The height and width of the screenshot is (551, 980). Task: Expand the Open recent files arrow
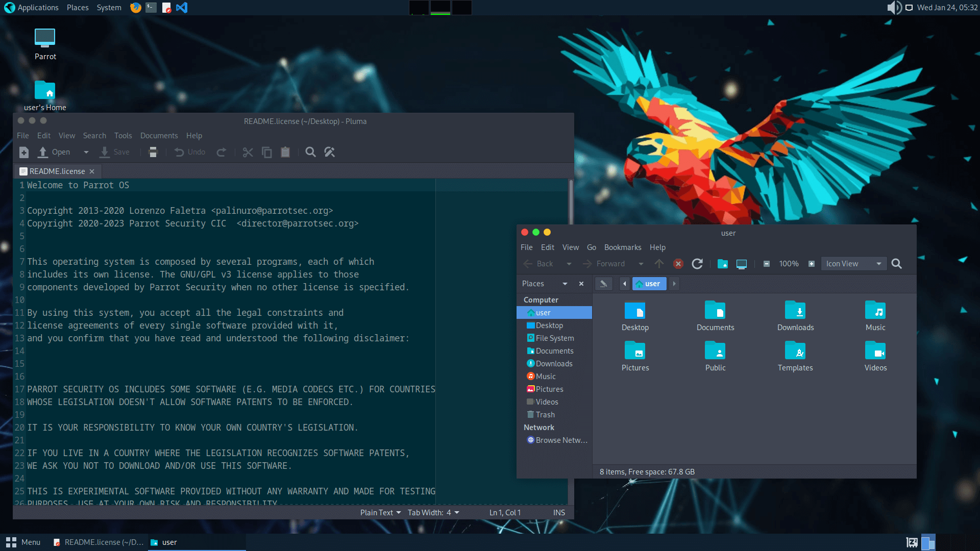pos(86,152)
